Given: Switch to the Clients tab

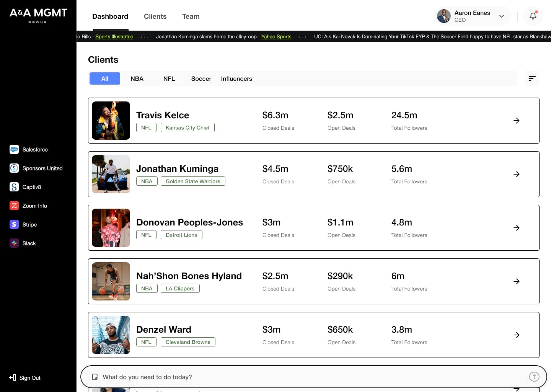Looking at the screenshot, I should (x=155, y=16).
